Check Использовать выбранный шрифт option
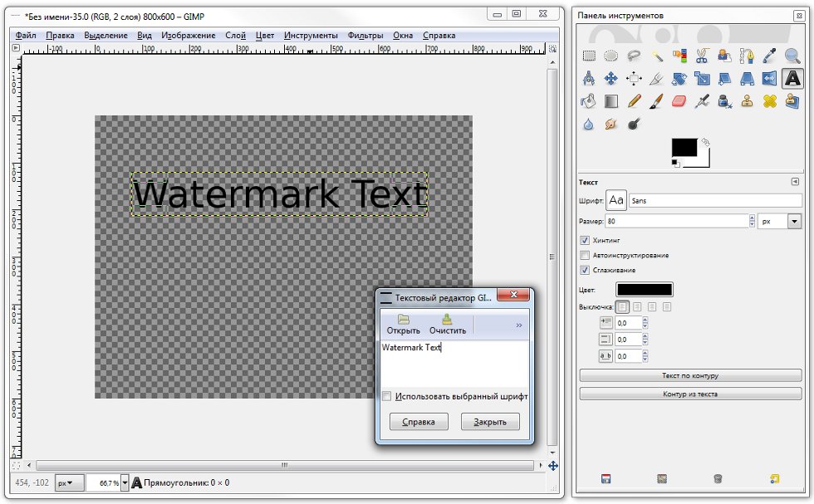This screenshot has height=504, width=814. (387, 397)
